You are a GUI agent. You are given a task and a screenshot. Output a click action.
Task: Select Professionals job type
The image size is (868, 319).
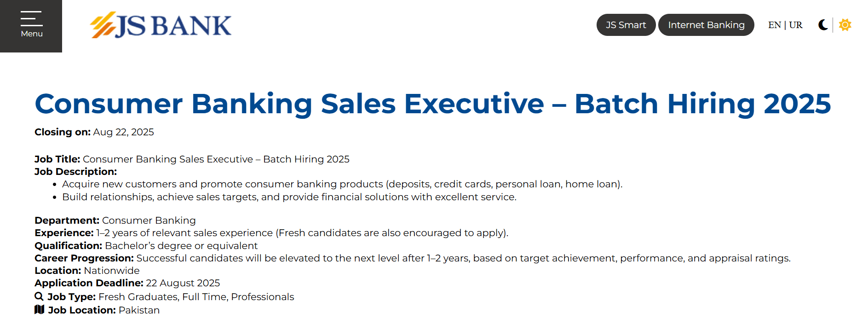point(262,297)
